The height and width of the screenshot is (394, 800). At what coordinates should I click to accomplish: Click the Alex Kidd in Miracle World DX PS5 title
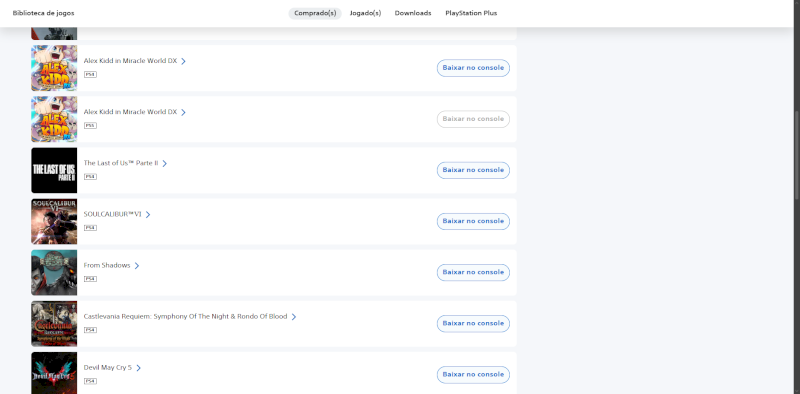click(130, 112)
